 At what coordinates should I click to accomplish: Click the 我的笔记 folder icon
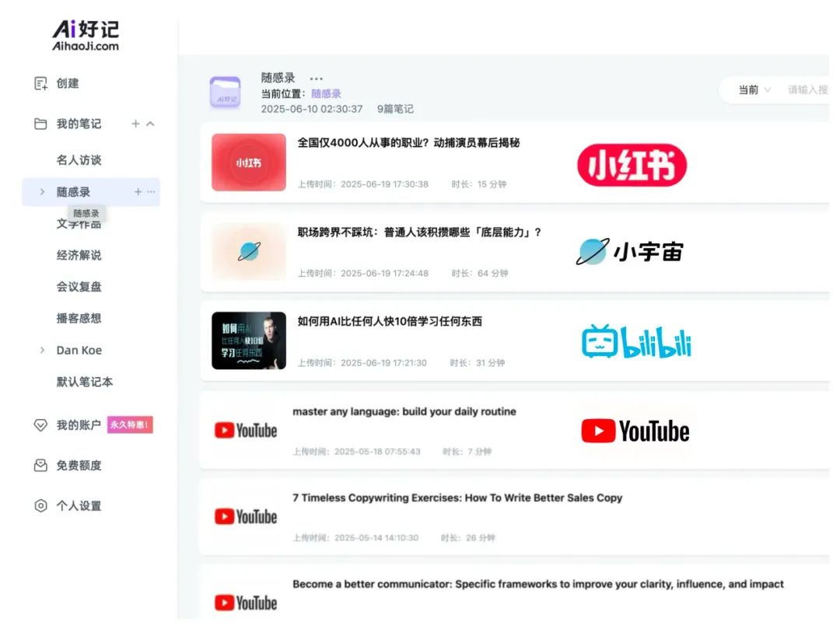pos(40,124)
